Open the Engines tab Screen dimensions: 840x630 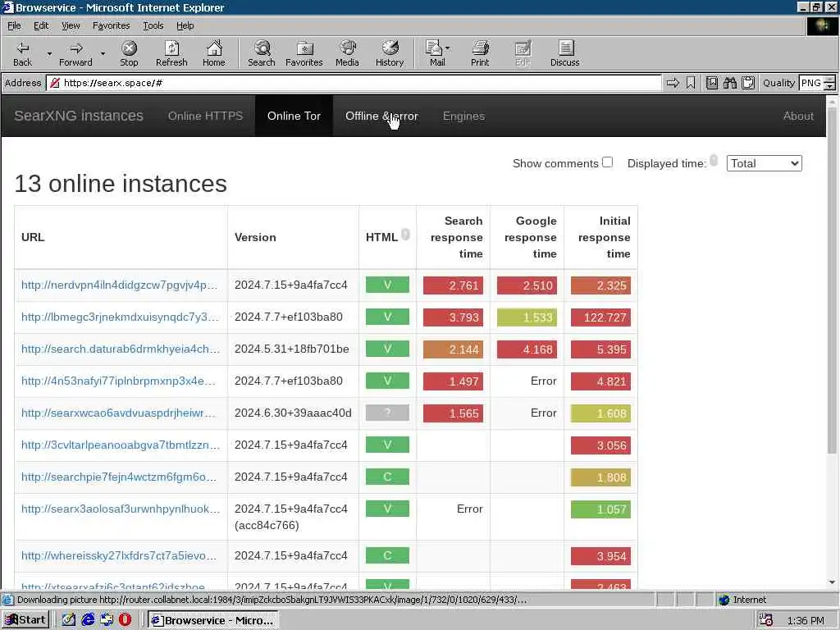pyautogui.click(x=463, y=116)
